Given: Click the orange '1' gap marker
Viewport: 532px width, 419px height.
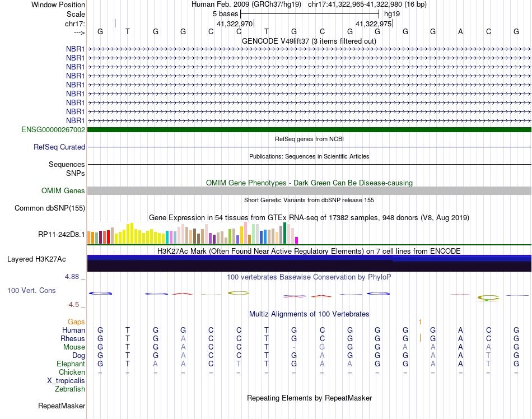Looking at the screenshot, I should 420,322.
